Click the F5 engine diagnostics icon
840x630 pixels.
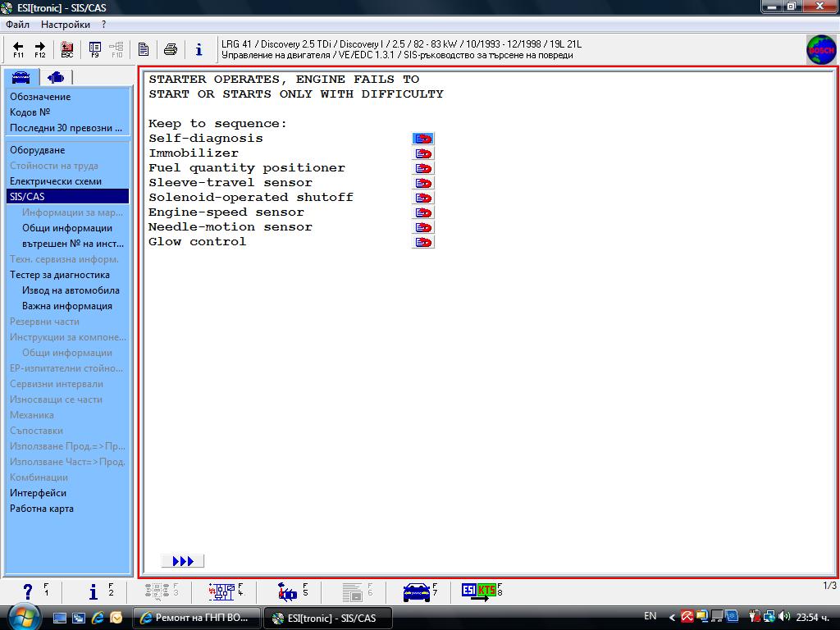(x=287, y=591)
